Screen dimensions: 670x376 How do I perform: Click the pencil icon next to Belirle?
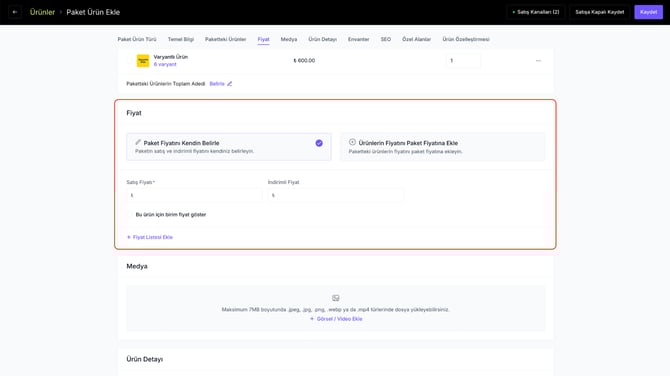point(229,84)
